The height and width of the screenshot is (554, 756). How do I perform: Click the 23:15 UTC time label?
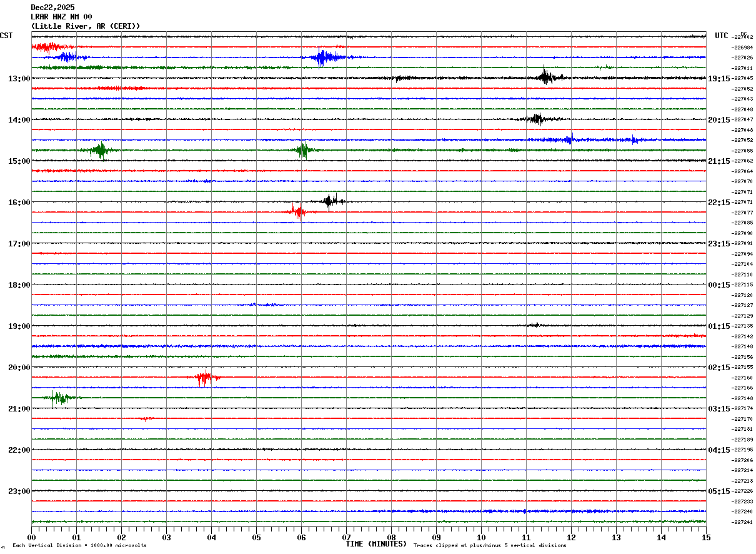[719, 244]
